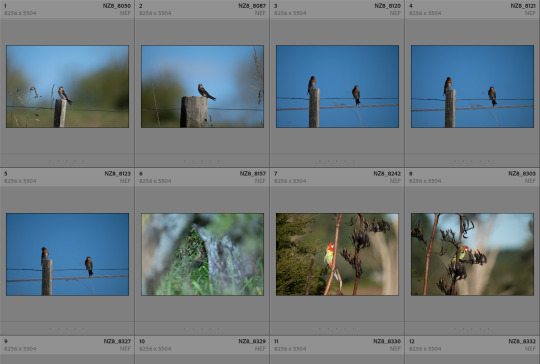
Task: Click the rating dots below the NZ8_8157 photo
Action: (202, 329)
